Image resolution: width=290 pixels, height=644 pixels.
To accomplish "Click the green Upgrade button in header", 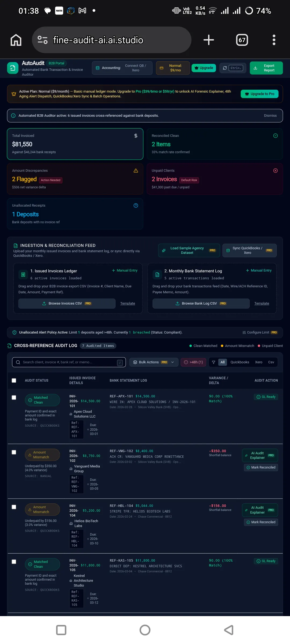I will pos(204,68).
